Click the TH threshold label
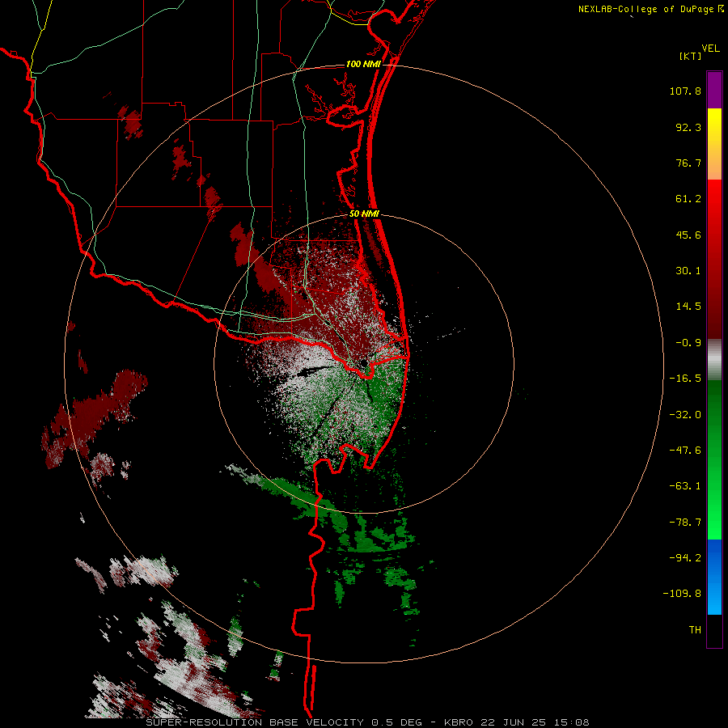The image size is (728, 728). pos(695,630)
